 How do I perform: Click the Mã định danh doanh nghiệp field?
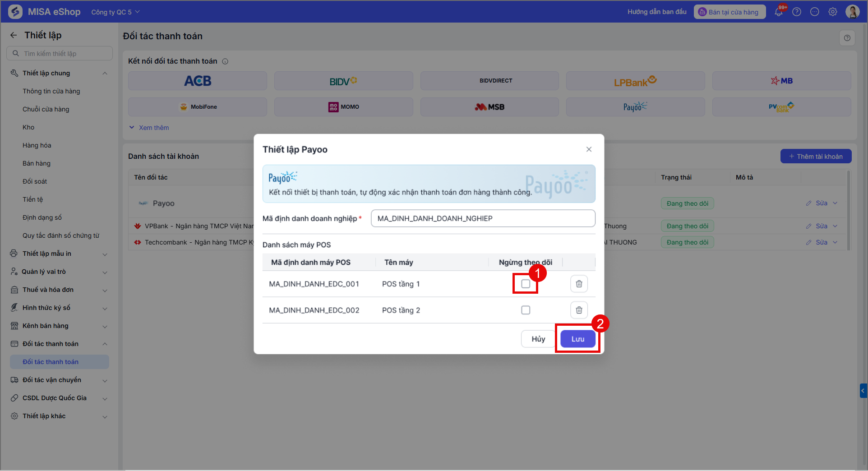(x=483, y=218)
